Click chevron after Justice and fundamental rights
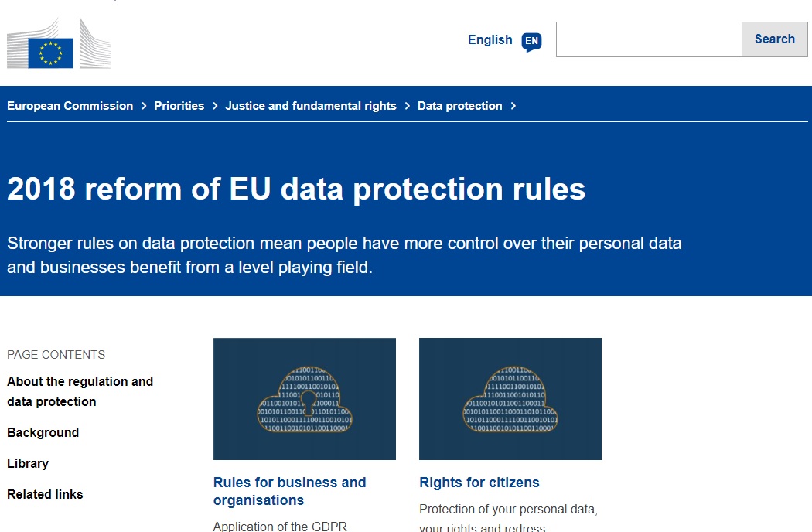 (x=407, y=106)
